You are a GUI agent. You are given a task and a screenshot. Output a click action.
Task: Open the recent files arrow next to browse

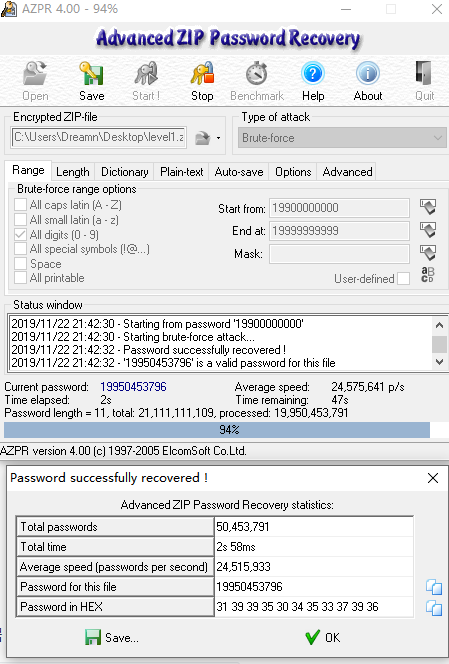(219, 138)
